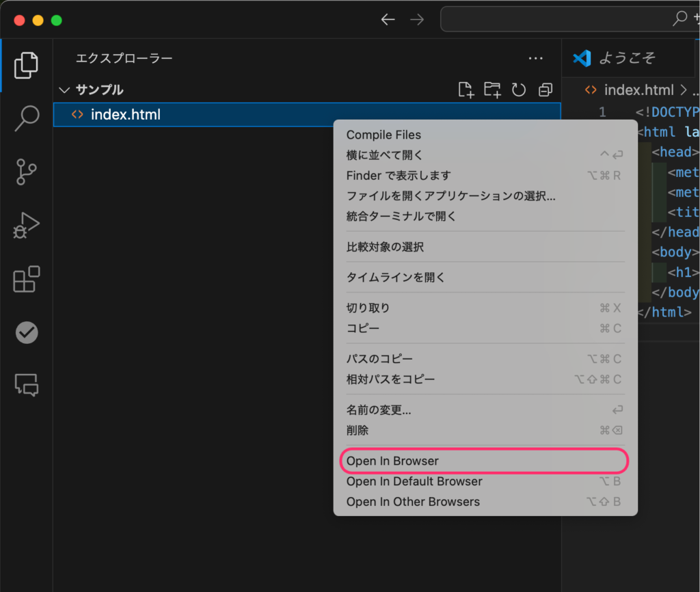Select Compile Files in context menu
Screen dimensions: 700x592
click(383, 135)
